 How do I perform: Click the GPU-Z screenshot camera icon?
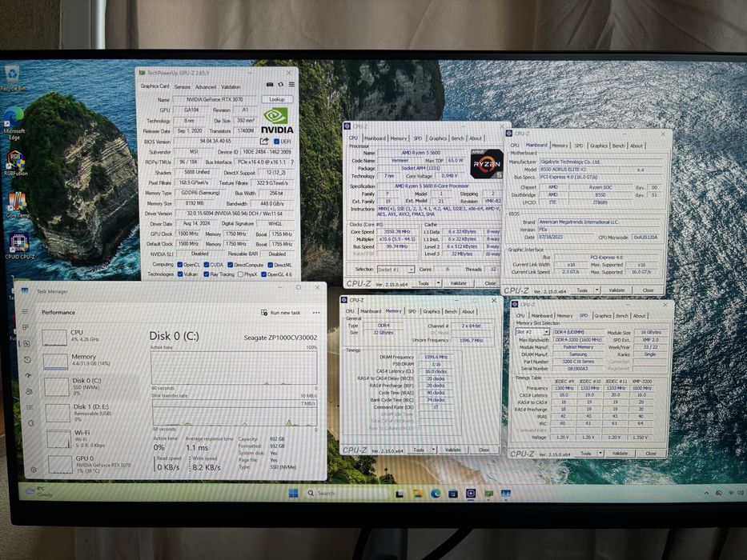[270, 85]
